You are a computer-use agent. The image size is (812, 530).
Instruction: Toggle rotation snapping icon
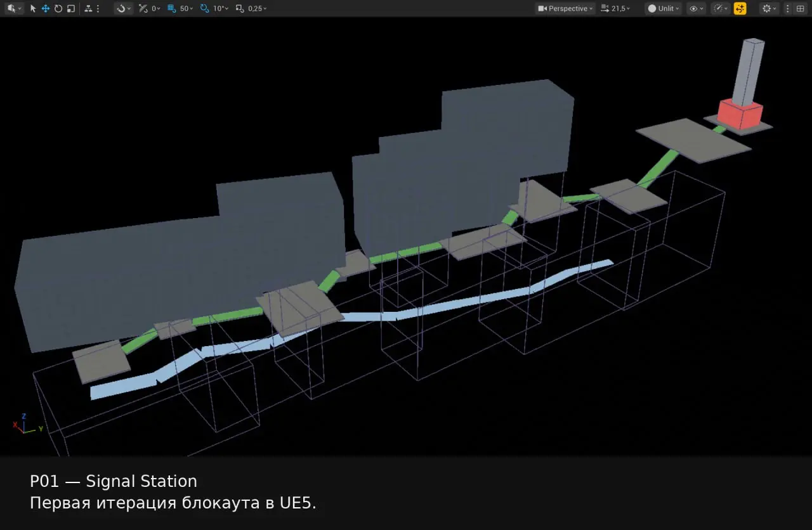click(x=204, y=9)
